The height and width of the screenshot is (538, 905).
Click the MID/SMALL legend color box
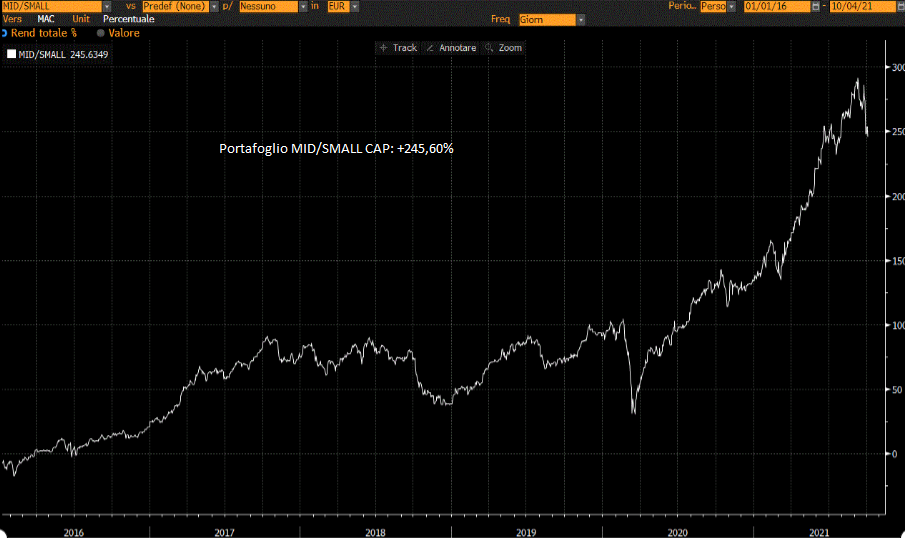[x=11, y=54]
